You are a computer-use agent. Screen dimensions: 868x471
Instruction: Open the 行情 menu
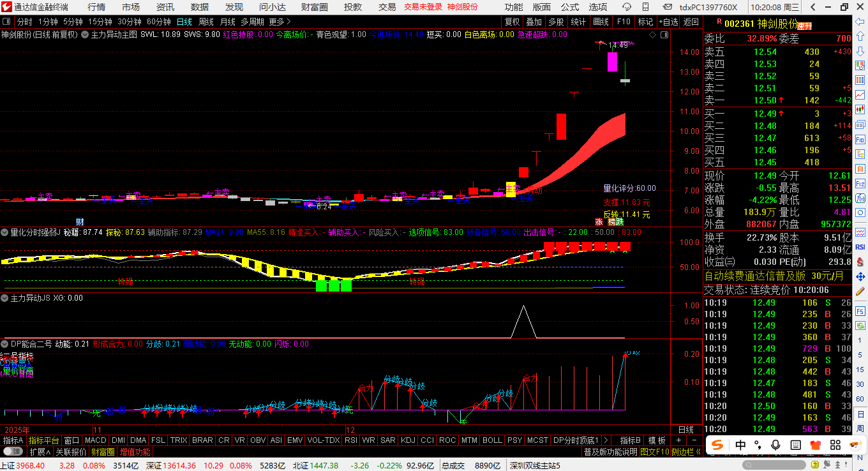click(x=96, y=7)
